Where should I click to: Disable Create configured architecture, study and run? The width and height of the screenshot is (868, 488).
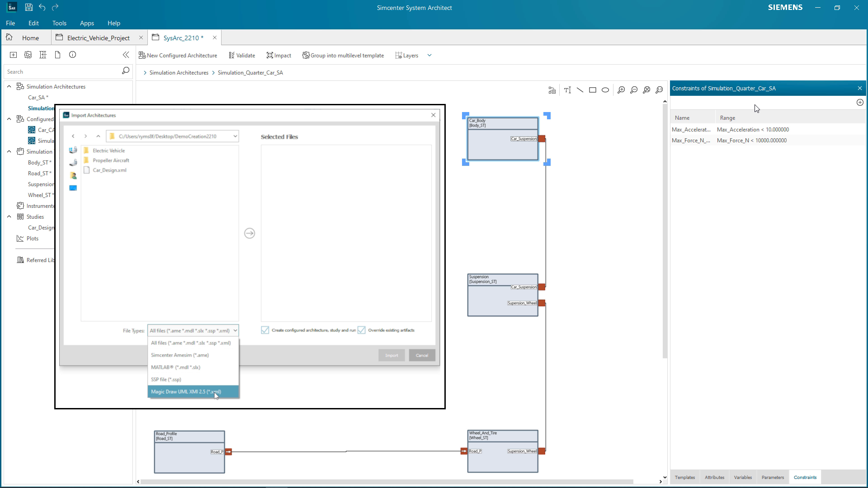point(264,330)
